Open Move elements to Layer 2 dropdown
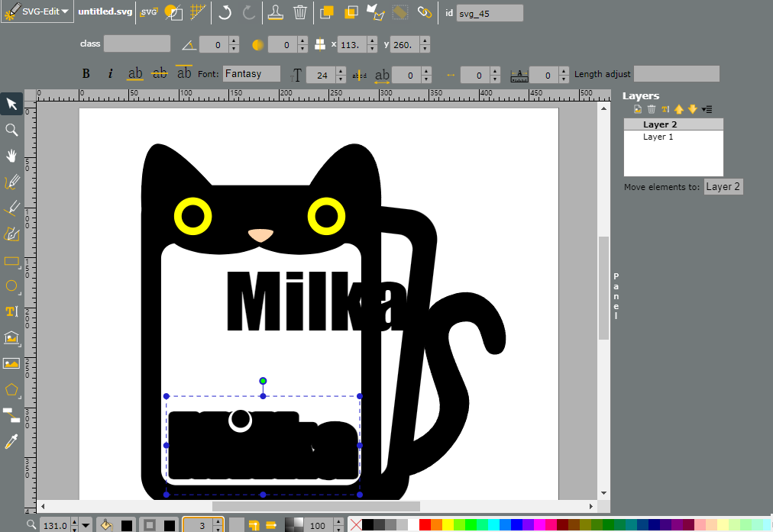 pos(723,187)
